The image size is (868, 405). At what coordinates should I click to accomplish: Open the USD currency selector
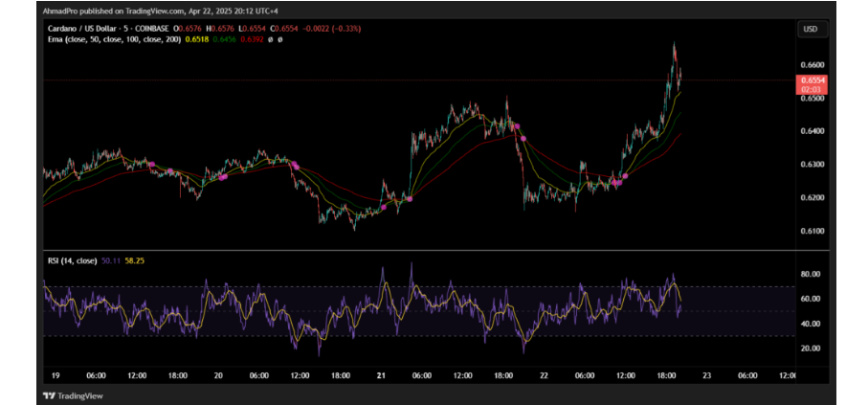[812, 30]
